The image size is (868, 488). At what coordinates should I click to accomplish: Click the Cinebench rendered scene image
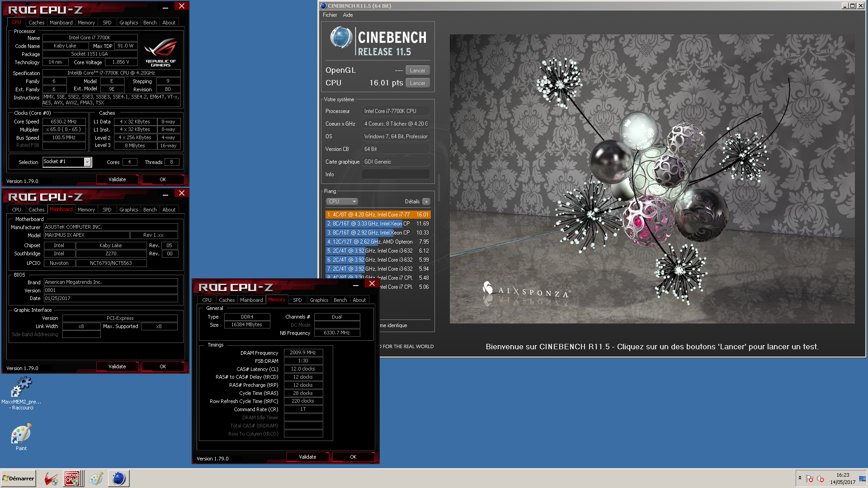tap(652, 179)
